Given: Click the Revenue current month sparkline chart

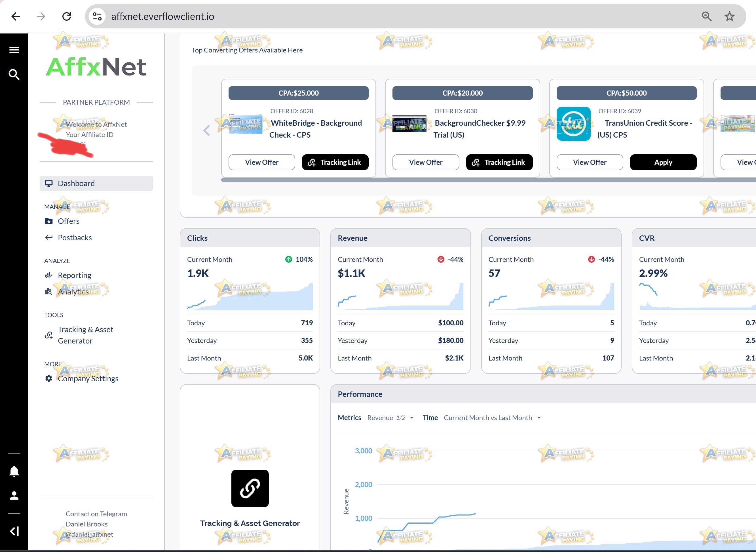Looking at the screenshot, I should click(x=401, y=297).
